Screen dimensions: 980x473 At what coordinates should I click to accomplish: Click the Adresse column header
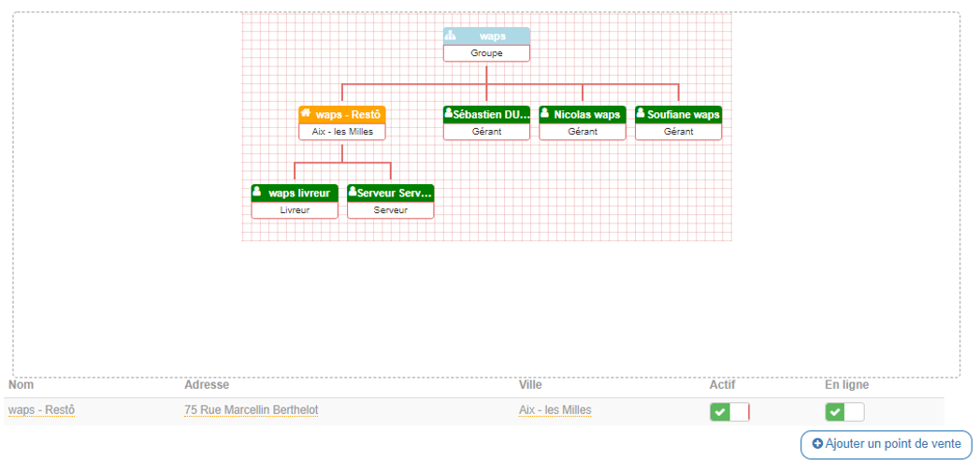click(x=207, y=385)
